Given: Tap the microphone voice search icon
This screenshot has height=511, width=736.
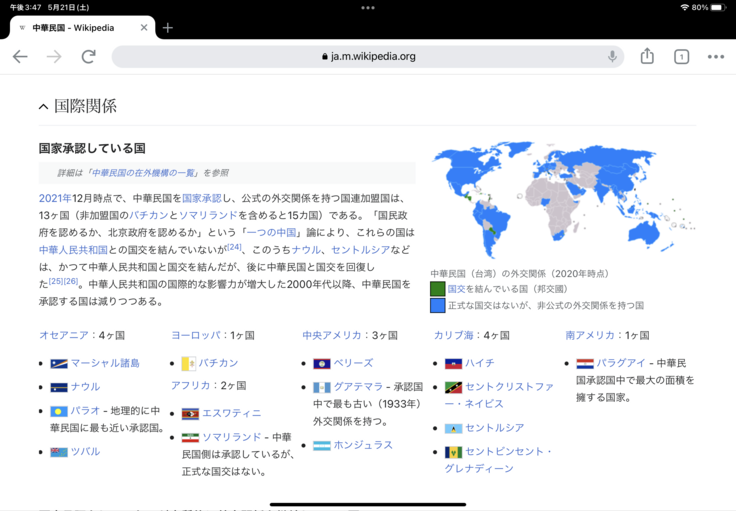Looking at the screenshot, I should coord(612,57).
